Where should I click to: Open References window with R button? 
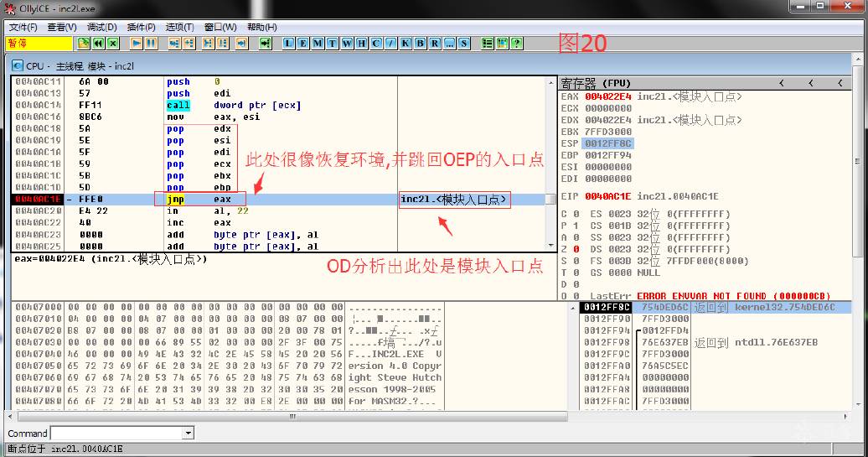pos(435,44)
